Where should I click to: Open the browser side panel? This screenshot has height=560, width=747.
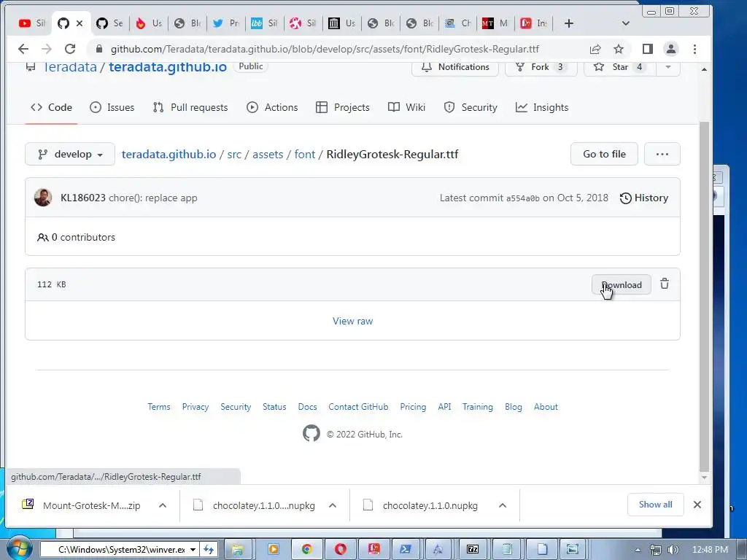point(648,49)
